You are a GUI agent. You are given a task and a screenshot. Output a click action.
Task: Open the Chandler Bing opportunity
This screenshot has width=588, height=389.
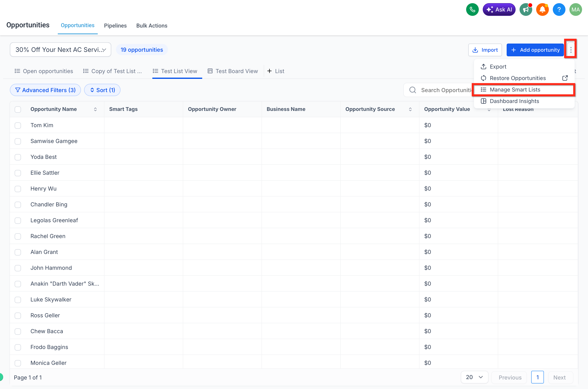(x=49, y=204)
